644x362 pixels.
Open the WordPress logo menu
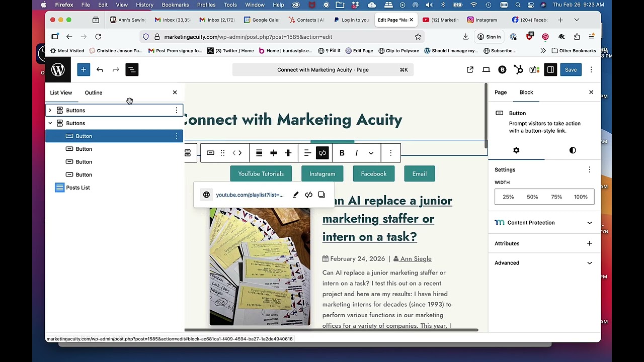(58, 70)
